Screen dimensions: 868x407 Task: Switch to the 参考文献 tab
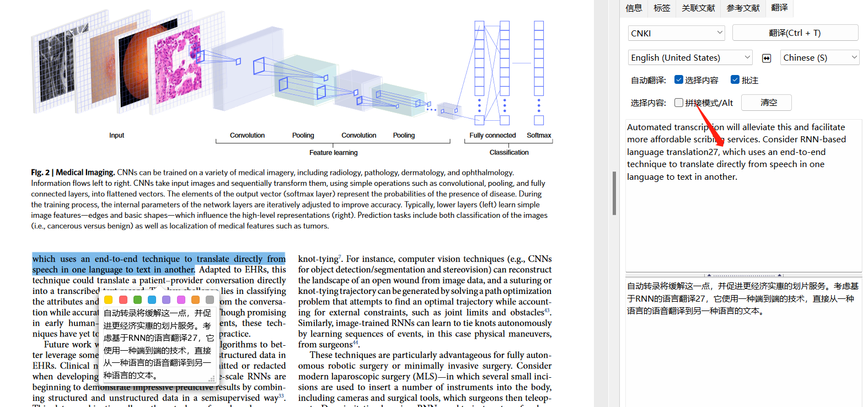(x=743, y=8)
